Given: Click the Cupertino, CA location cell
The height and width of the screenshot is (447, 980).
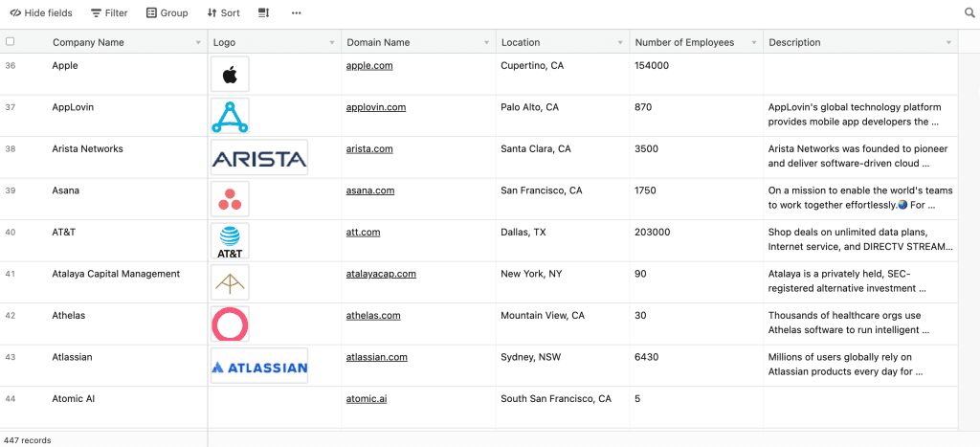Looking at the screenshot, I should pos(563,75).
